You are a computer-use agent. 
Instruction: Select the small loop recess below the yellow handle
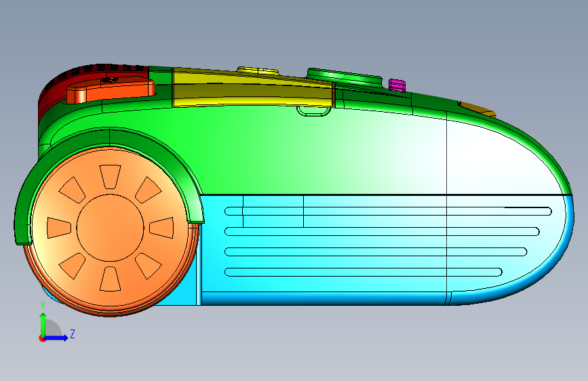[x=314, y=111]
